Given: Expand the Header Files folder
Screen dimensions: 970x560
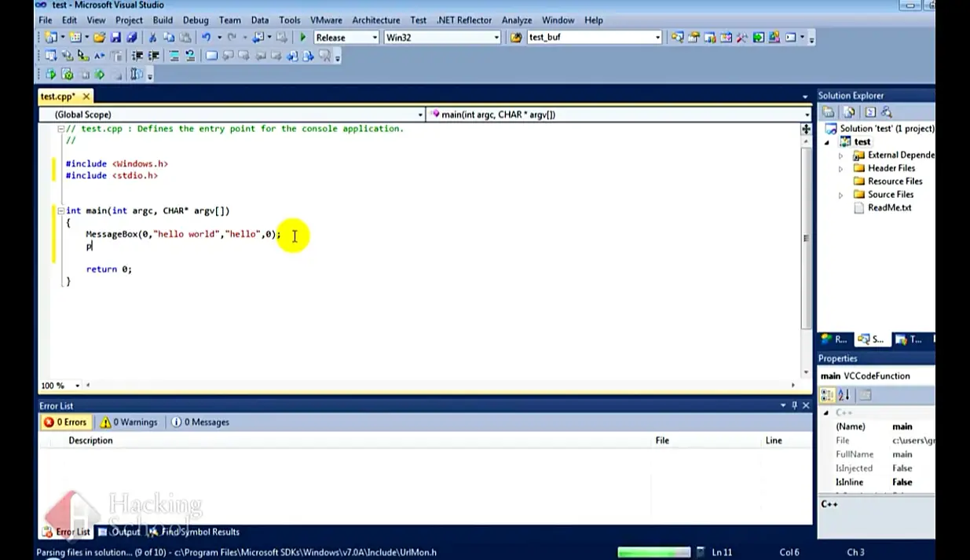Looking at the screenshot, I should 841,168.
